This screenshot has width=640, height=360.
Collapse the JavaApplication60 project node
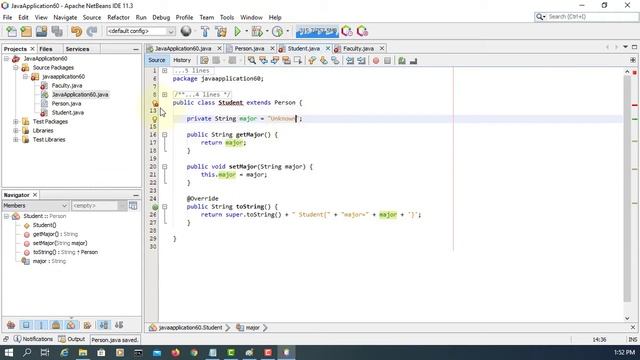coord(7,58)
